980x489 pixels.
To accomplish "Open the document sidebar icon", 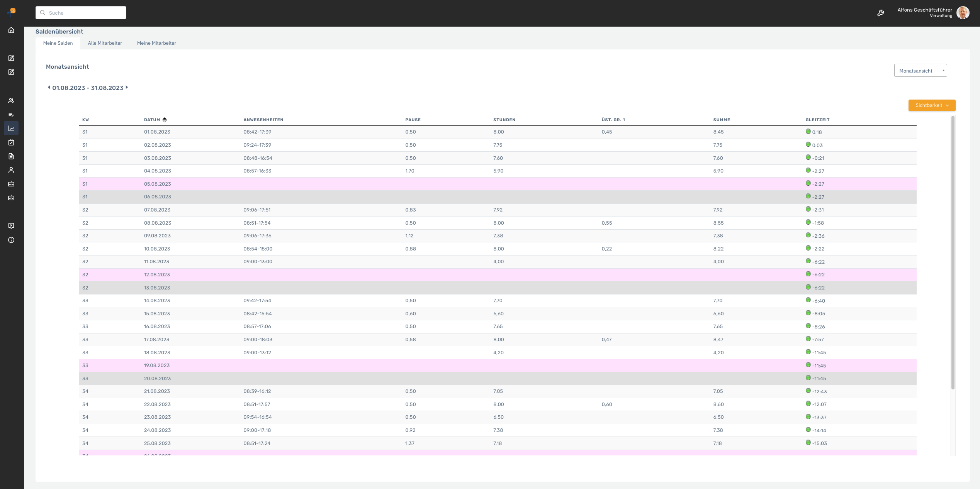I will point(11,156).
